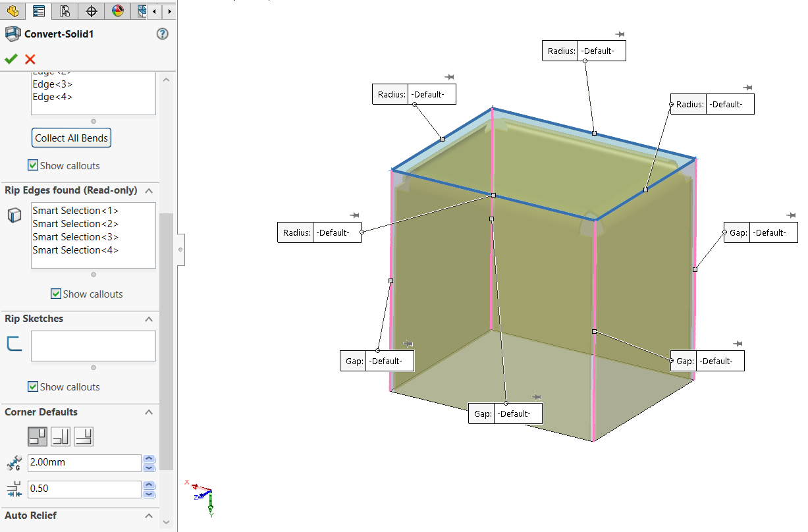This screenshot has height=532, width=808.
Task: Open the ConfigurationManager tab
Action: tap(65, 11)
